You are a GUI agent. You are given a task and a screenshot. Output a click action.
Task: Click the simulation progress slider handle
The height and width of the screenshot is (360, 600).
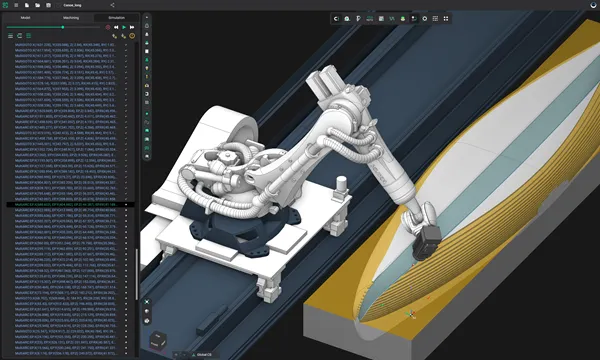click(63, 27)
